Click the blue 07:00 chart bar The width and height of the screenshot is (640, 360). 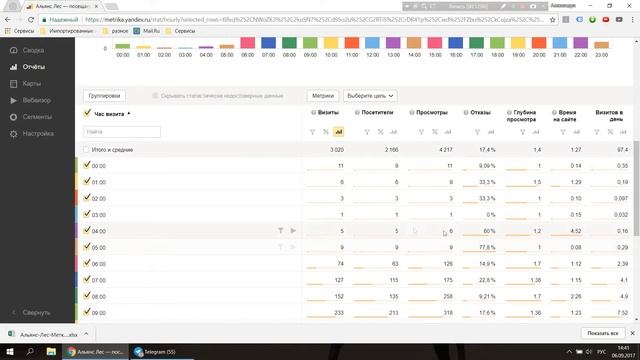pos(269,43)
